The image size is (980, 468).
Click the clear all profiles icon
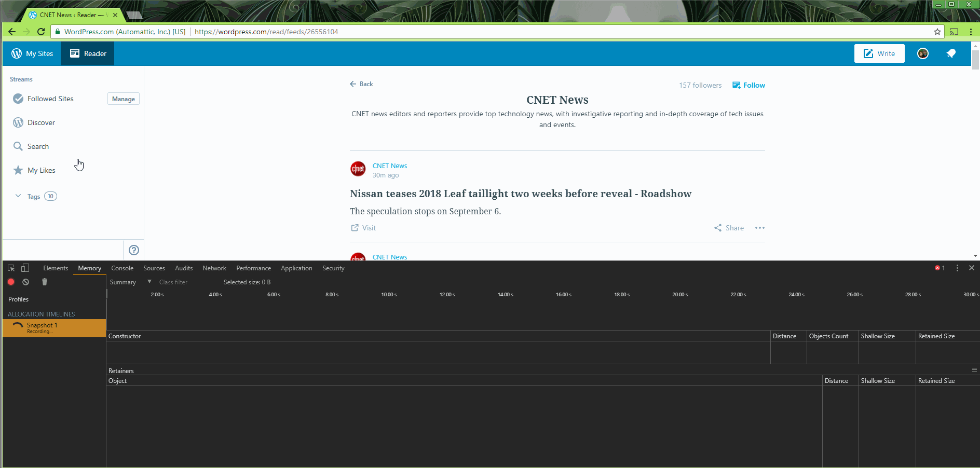pos(25,282)
